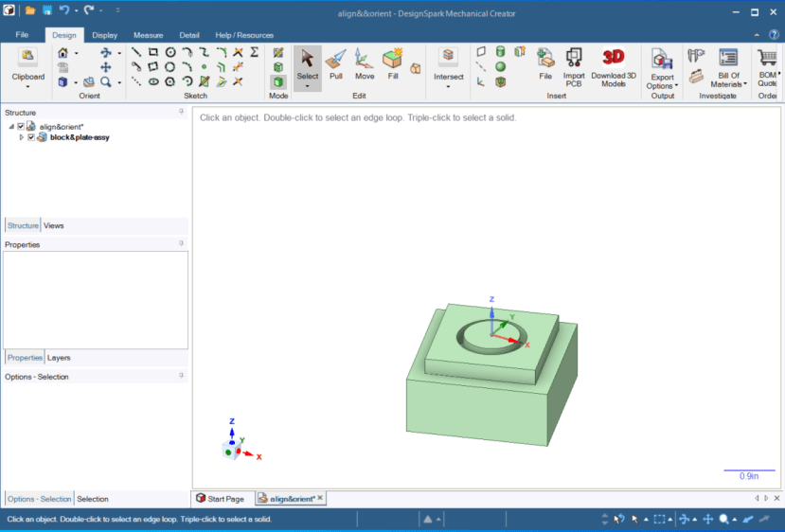Switch to the Display ribbon tab
The image size is (785, 532).
pyautogui.click(x=104, y=35)
